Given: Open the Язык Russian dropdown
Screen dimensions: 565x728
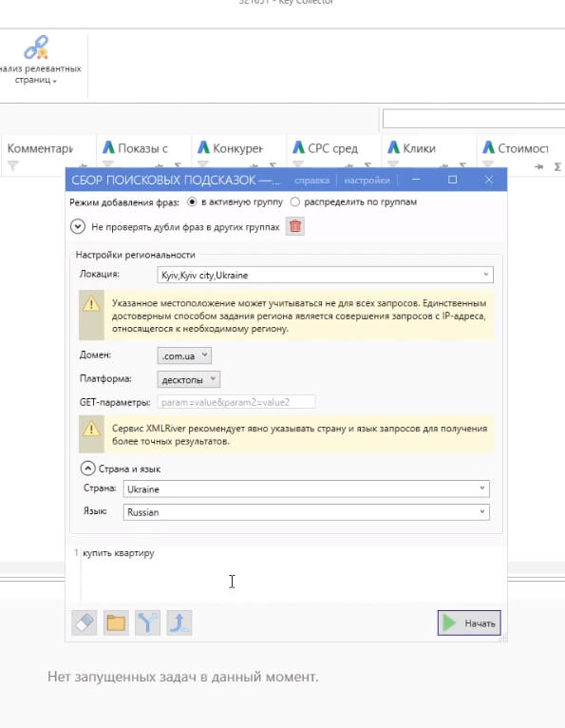Looking at the screenshot, I should [306, 512].
